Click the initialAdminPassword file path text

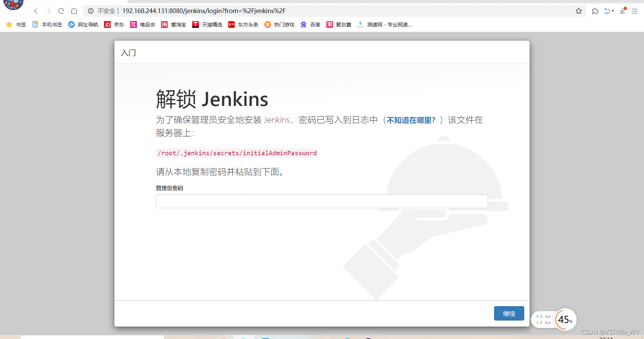pyautogui.click(x=237, y=153)
